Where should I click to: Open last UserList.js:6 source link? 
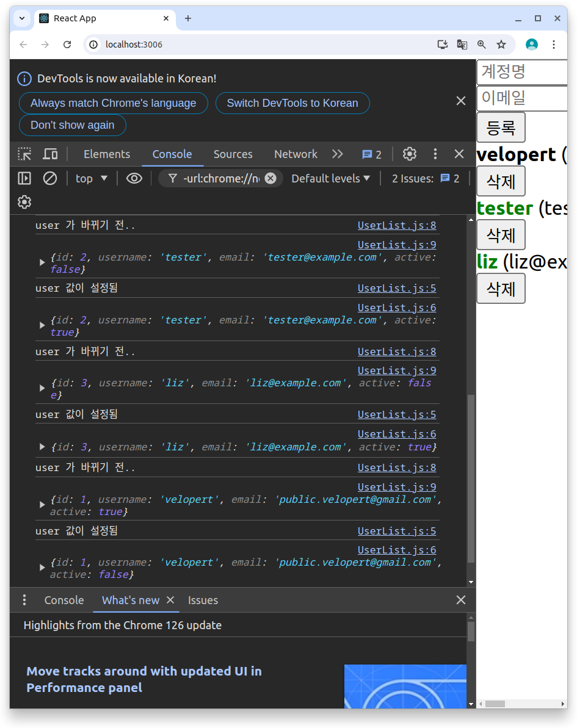pos(397,550)
